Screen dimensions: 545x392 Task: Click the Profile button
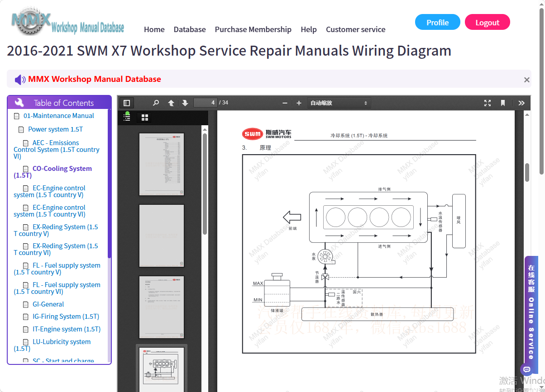pyautogui.click(x=438, y=23)
